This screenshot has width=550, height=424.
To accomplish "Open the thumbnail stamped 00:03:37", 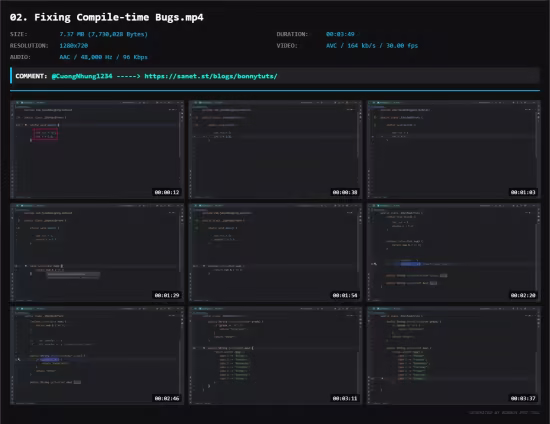I will coord(454,356).
